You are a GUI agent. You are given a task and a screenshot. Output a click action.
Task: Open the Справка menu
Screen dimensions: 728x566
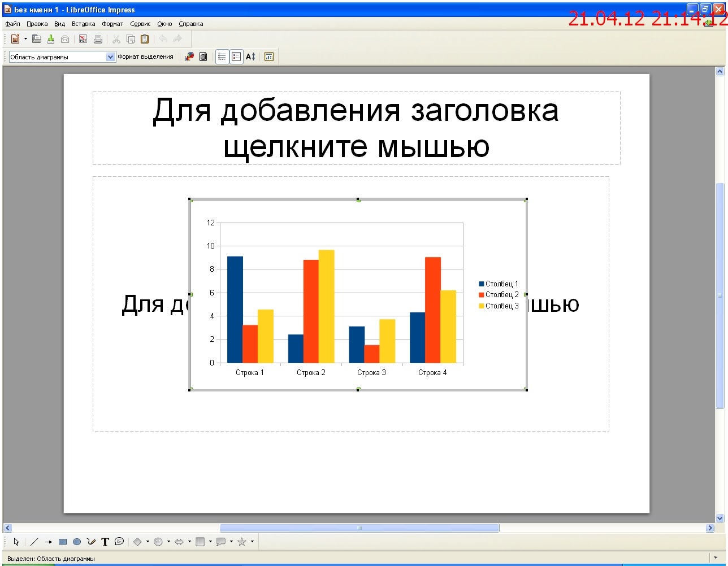(191, 24)
